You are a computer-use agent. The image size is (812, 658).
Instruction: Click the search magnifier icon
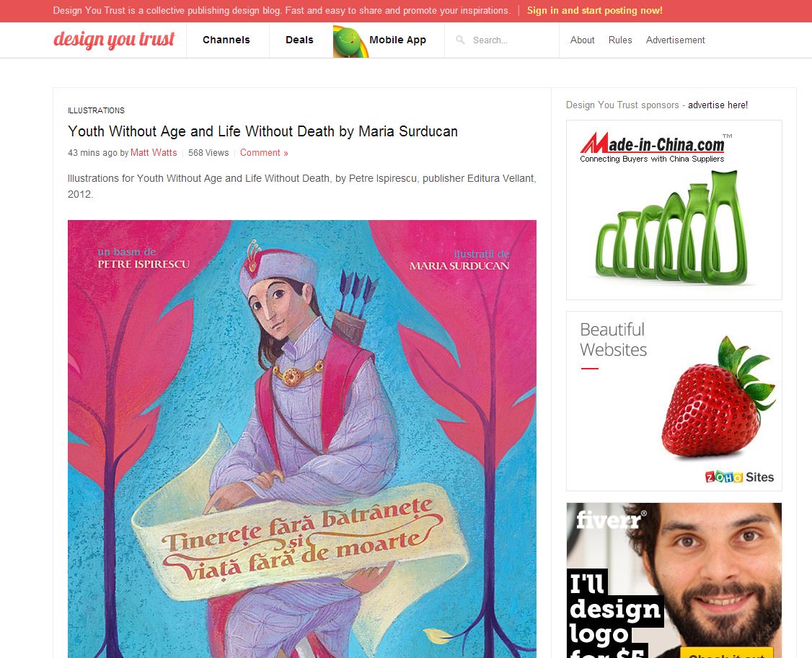[460, 40]
